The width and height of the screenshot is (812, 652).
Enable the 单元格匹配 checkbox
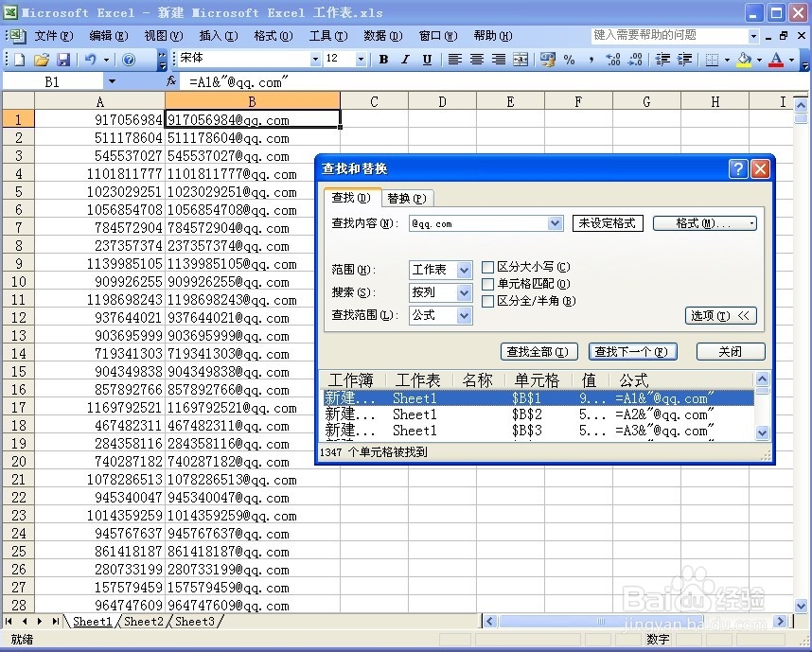(487, 284)
